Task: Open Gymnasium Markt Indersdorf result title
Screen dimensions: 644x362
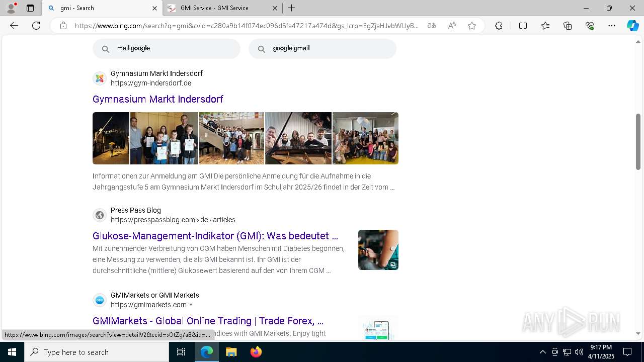Action: [158, 99]
